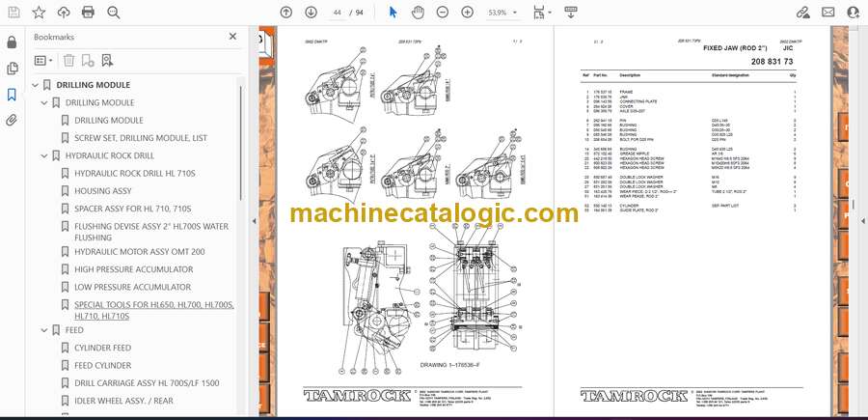Edit the current page number field
Image resolution: width=868 pixels, height=420 pixels.
tap(338, 13)
